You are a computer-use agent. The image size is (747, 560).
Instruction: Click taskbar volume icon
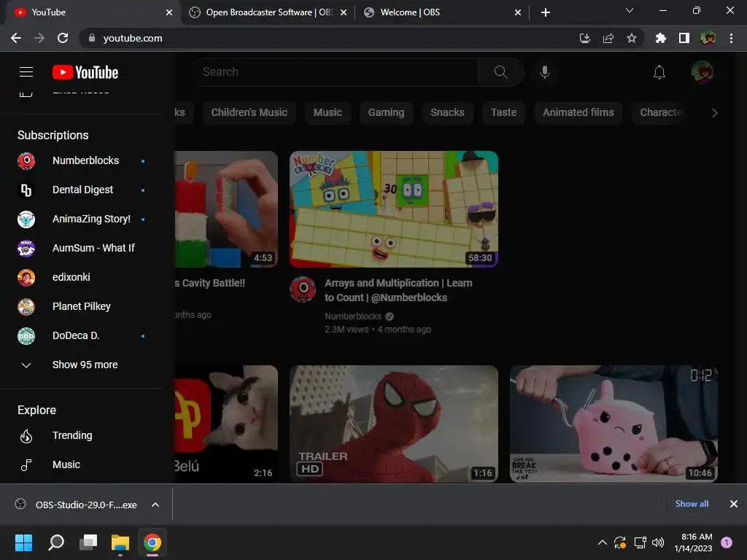658,542
